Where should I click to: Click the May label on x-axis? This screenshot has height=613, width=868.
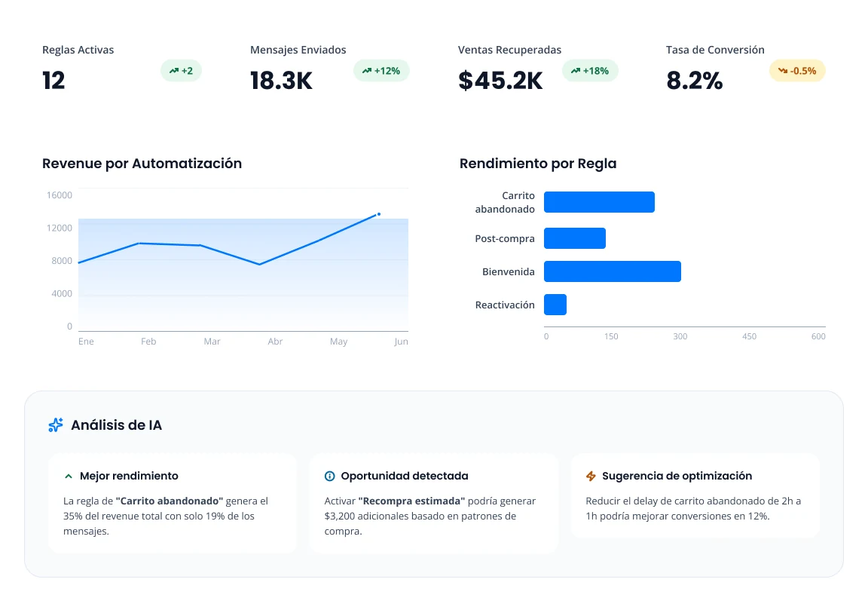click(x=339, y=342)
